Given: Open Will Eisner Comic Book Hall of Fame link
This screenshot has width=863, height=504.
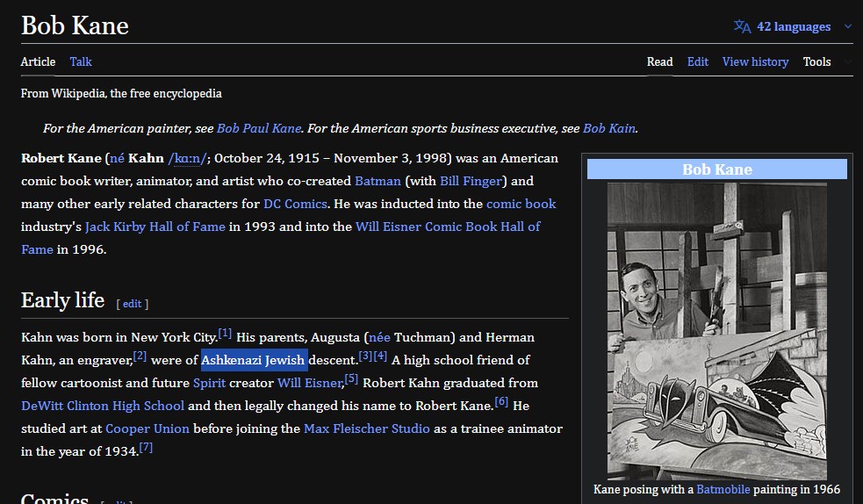Looking at the screenshot, I should [448, 227].
